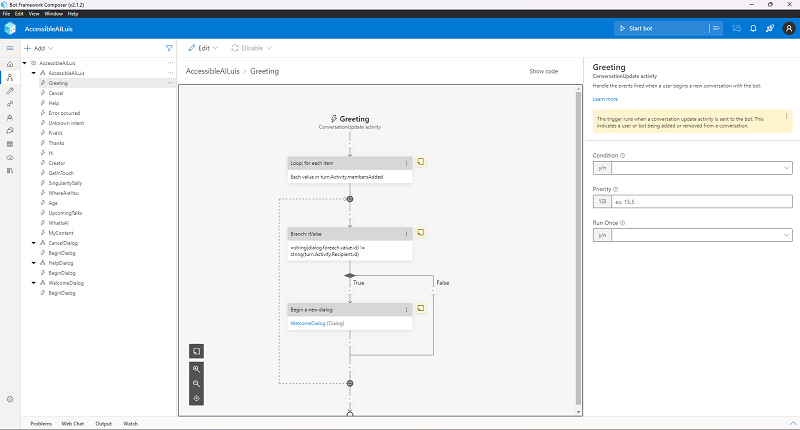Collapse the left navigation hamburger menu

point(10,48)
